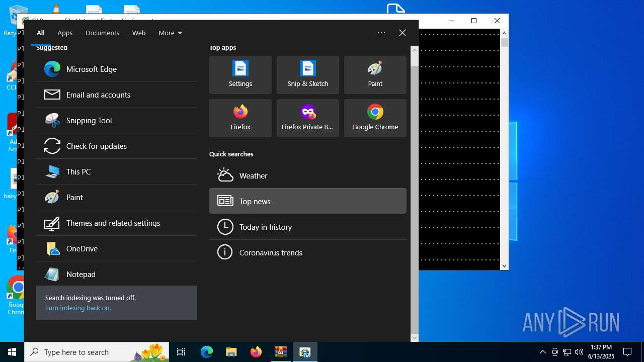Open Task View on taskbar
This screenshot has width=644, height=362.
[x=181, y=352]
